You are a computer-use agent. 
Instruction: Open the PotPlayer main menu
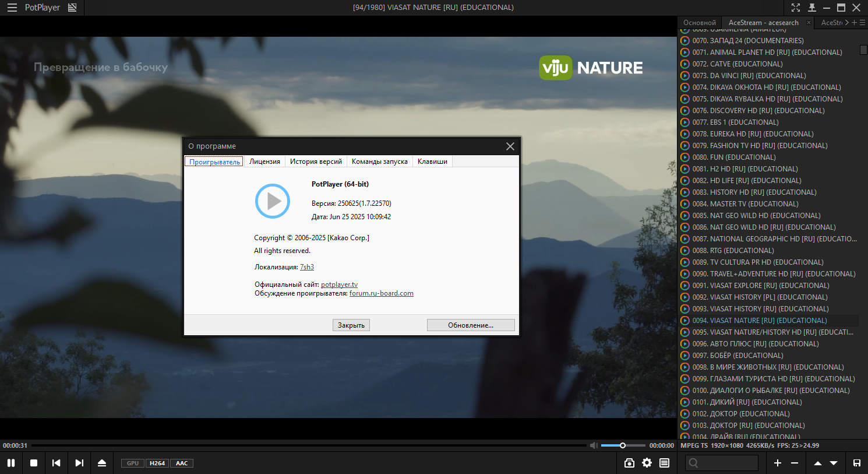12,8
